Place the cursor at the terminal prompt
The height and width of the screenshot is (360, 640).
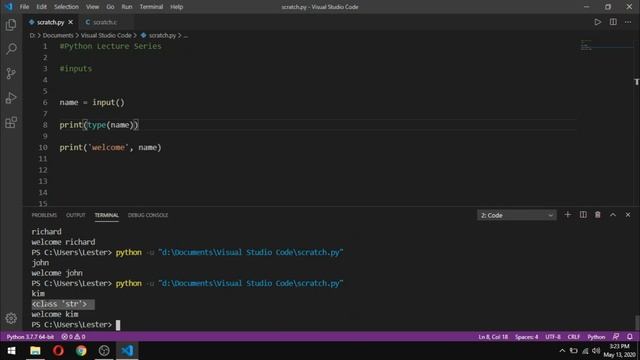(x=118, y=325)
